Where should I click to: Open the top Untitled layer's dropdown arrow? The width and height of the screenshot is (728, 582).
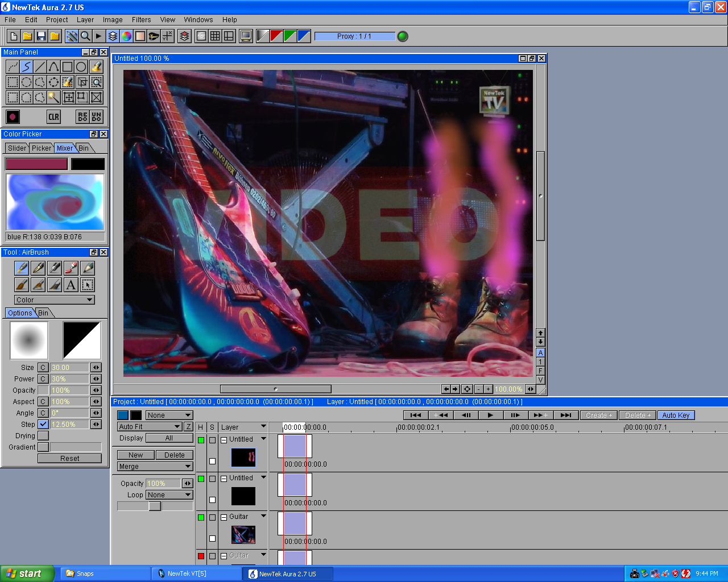click(263, 439)
